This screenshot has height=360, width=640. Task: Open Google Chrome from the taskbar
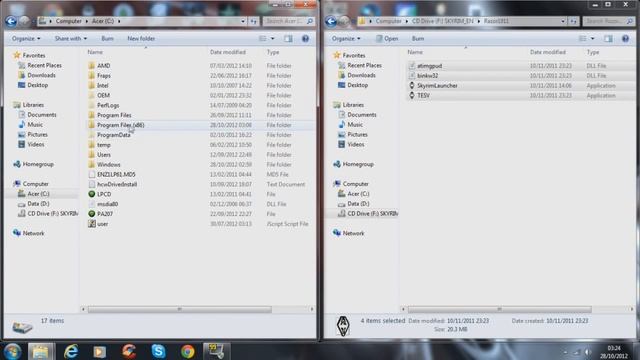(x=188, y=351)
